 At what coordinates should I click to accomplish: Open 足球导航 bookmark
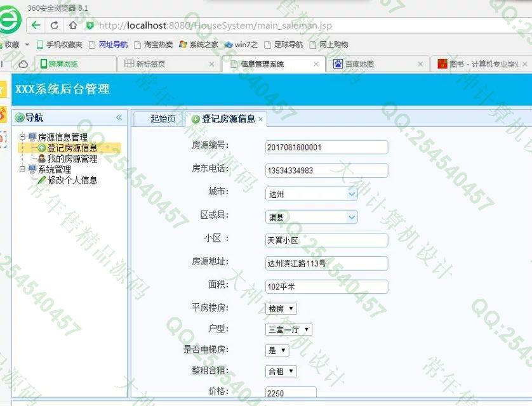(x=284, y=45)
